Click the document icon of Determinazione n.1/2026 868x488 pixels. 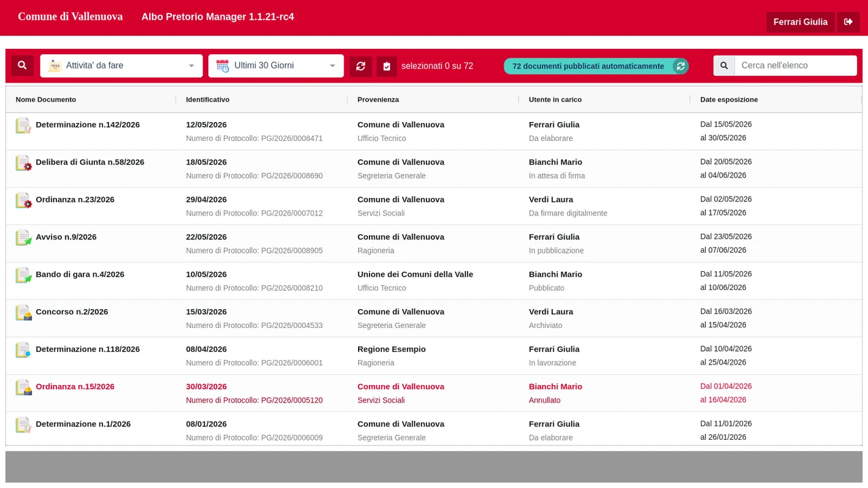[x=24, y=424]
